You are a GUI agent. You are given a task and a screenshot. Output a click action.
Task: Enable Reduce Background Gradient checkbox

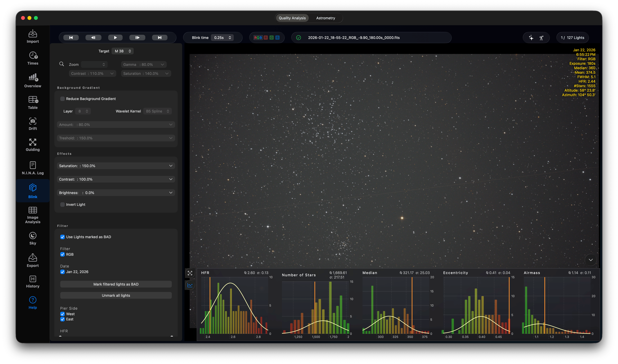(62, 99)
